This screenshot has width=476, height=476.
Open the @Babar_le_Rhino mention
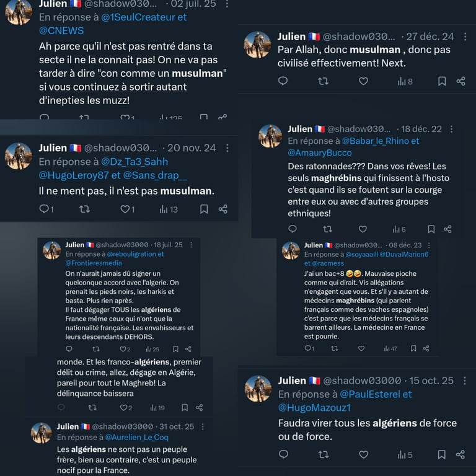[376, 141]
